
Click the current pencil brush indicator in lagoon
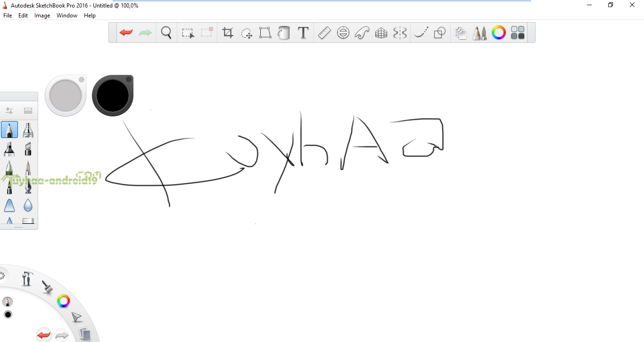pos(8,301)
